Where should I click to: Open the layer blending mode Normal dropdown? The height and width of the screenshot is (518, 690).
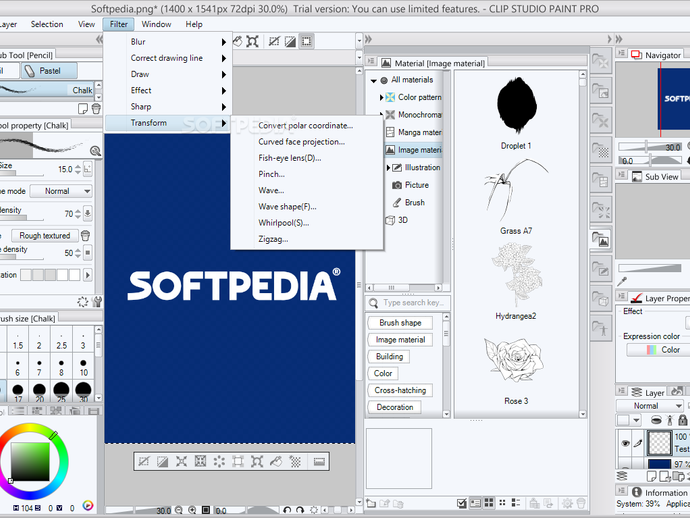tap(650, 406)
